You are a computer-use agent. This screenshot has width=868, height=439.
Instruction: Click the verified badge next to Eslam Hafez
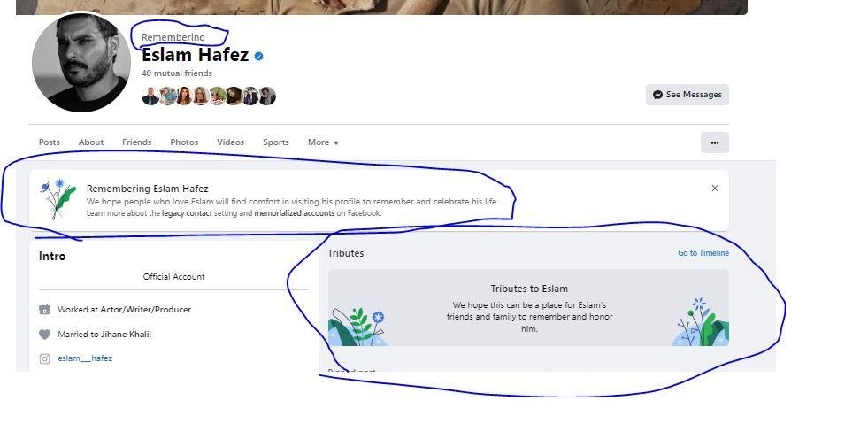(258, 56)
